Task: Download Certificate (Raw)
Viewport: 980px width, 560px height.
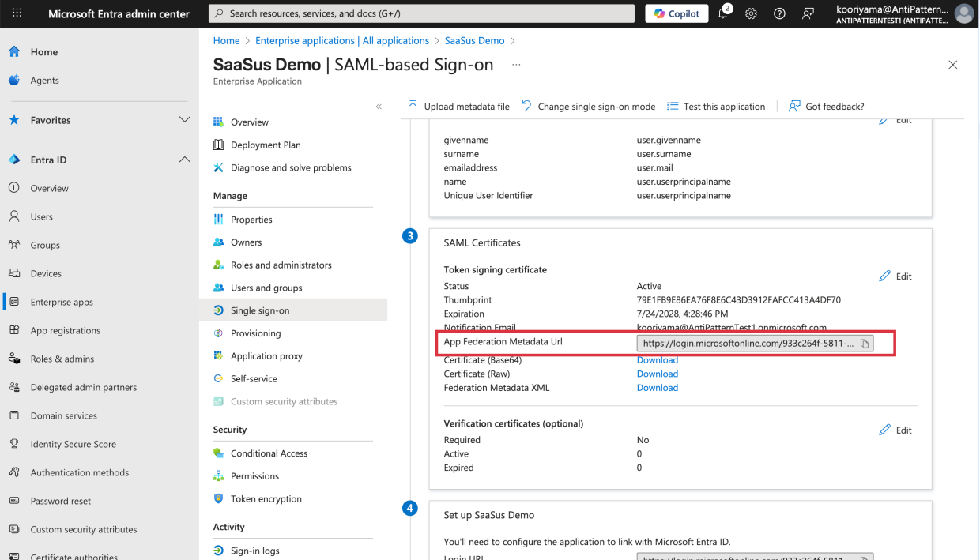Action: 658,374
